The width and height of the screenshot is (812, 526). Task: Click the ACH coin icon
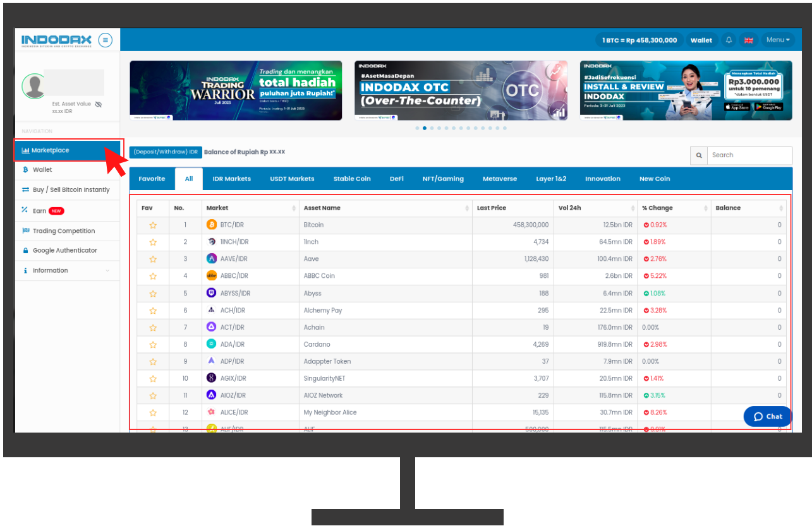(x=212, y=310)
